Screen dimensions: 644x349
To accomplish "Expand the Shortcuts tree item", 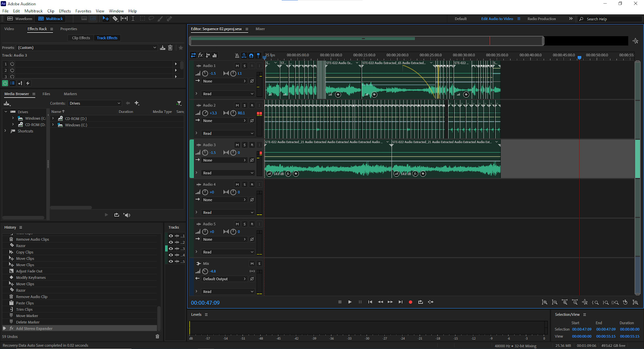I will pos(5,131).
